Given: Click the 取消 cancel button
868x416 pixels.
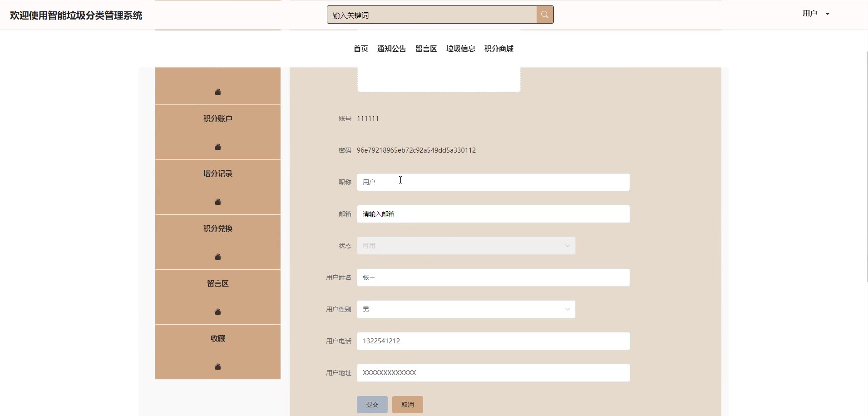Looking at the screenshot, I should (x=408, y=405).
